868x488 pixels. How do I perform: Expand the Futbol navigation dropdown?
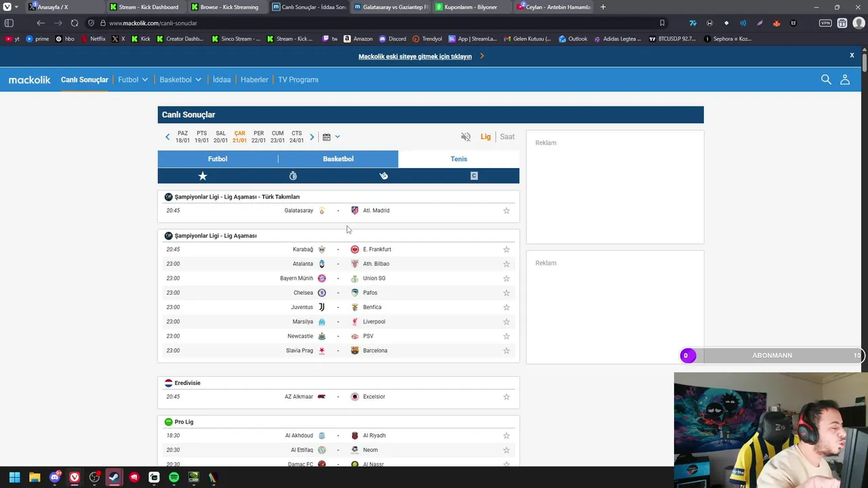(133, 79)
